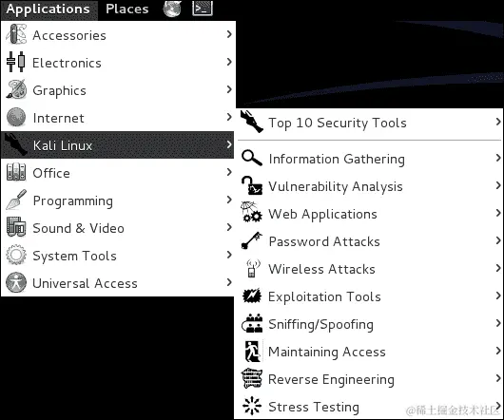
Task: Open Reverse Engineering category
Action: (x=370, y=379)
